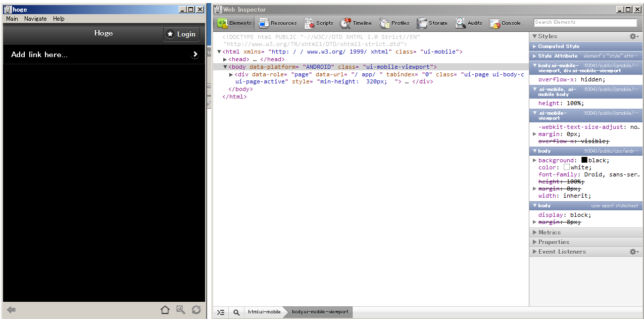
Task: Select the DOCTYPE line in the DOM tree
Action: coord(322,40)
